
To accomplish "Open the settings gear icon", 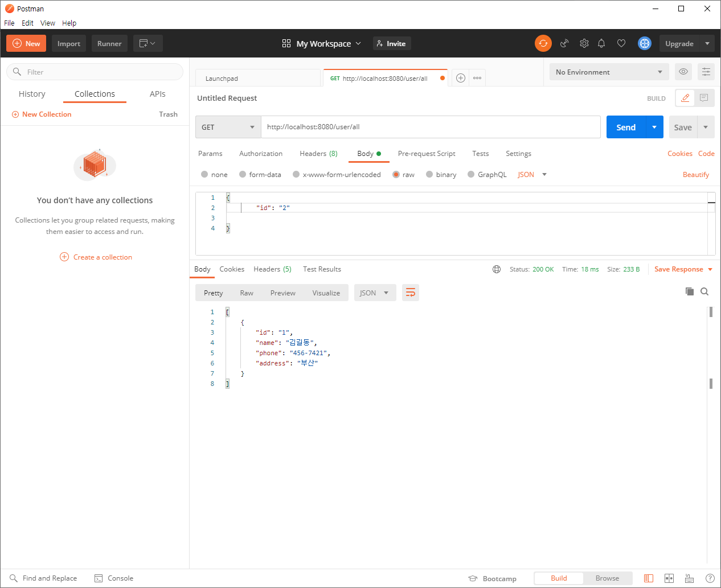I will (x=584, y=43).
